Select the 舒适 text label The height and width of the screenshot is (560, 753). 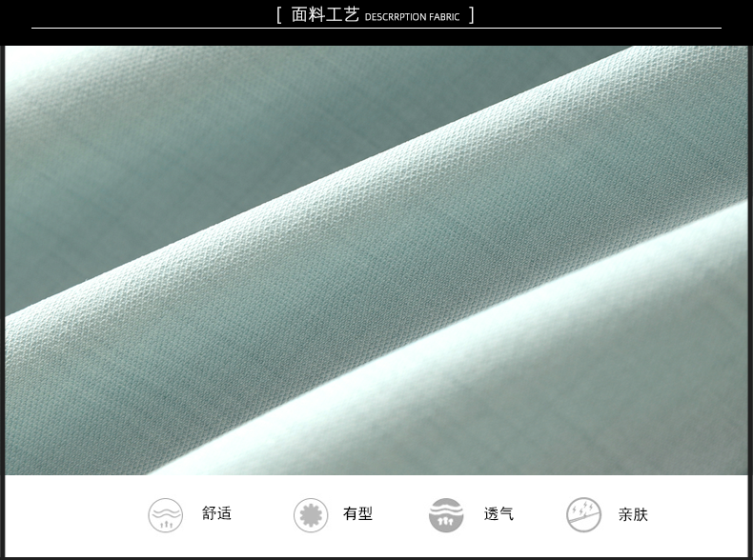(x=216, y=513)
